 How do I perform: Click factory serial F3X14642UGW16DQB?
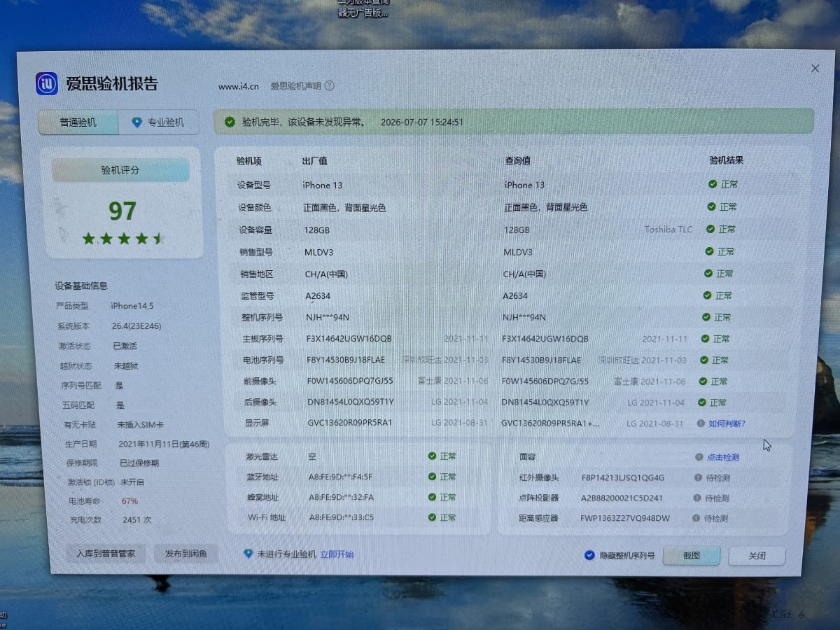349,339
